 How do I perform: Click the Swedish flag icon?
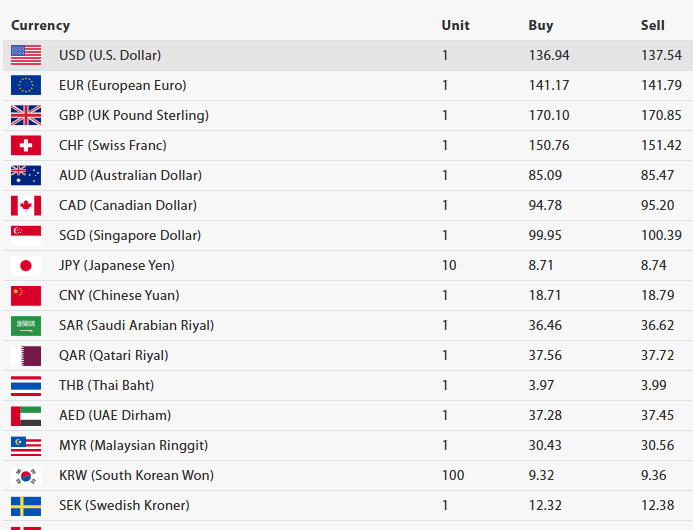(x=26, y=505)
